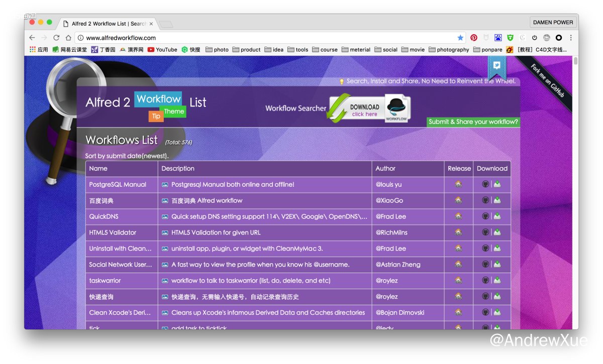Viewport: 603px width, 364px height.
Task: Reload the page with the refresh icon
Action: click(x=56, y=38)
